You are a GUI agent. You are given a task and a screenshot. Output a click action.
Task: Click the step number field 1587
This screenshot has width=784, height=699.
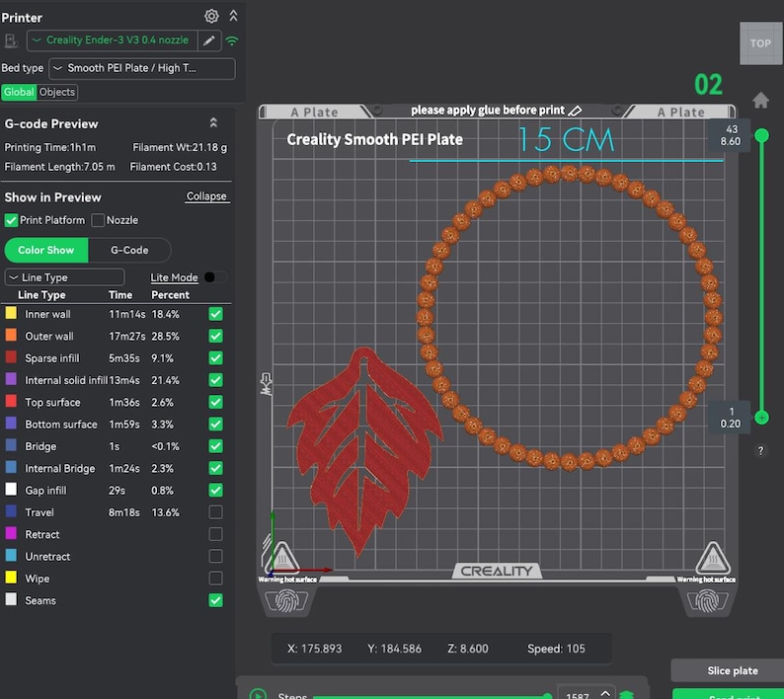(x=577, y=694)
